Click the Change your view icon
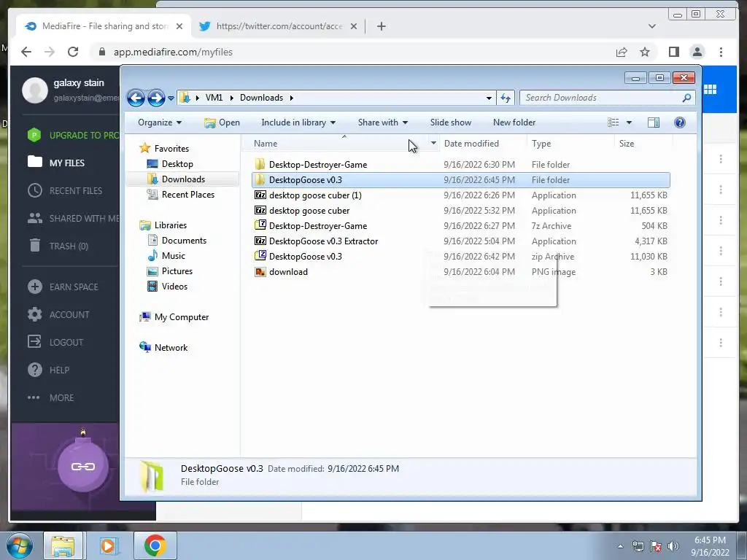The width and height of the screenshot is (747, 560). pos(613,122)
